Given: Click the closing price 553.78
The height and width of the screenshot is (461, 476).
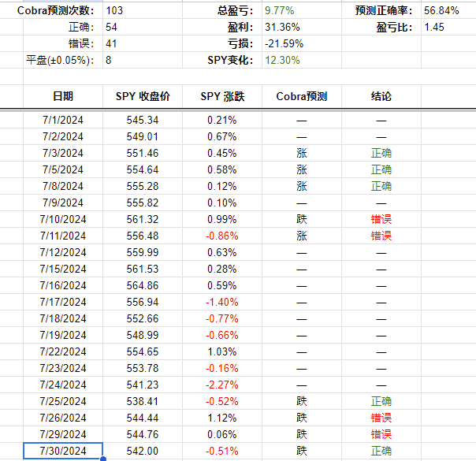Looking at the screenshot, I should point(143,368).
